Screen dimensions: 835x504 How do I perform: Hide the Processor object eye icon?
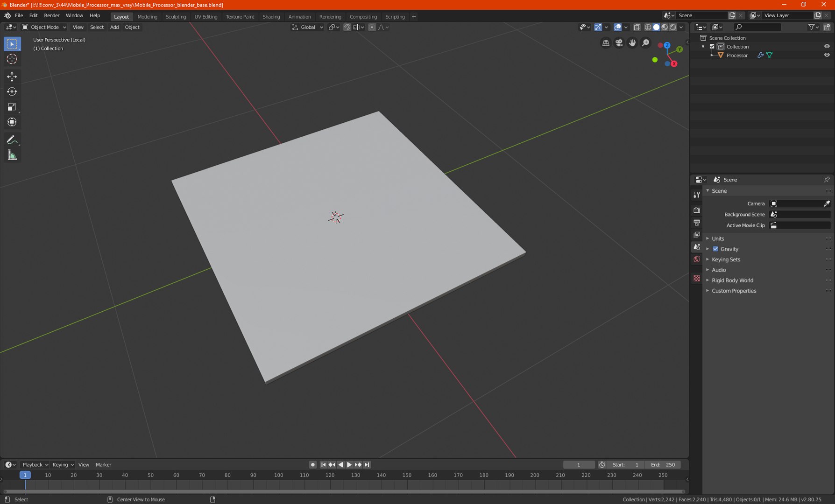tap(827, 55)
